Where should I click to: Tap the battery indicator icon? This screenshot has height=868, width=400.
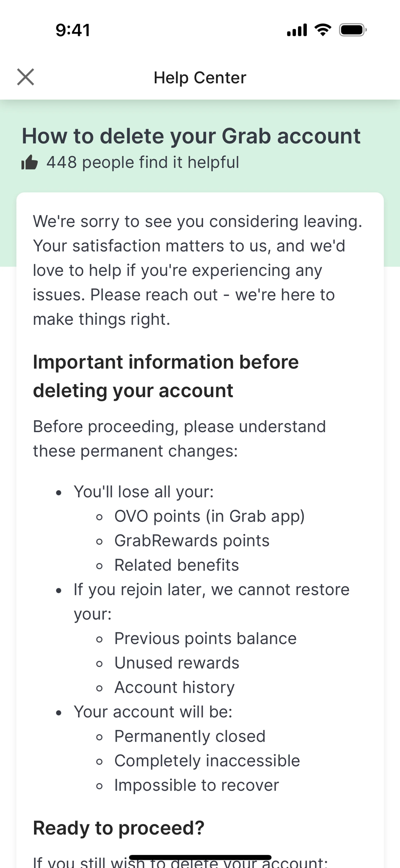(x=352, y=30)
